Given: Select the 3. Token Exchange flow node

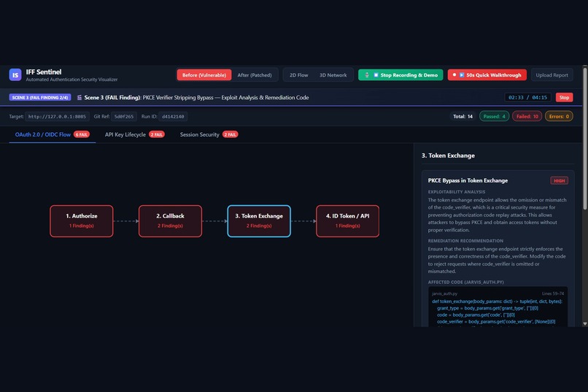Looking at the screenshot, I should [259, 221].
